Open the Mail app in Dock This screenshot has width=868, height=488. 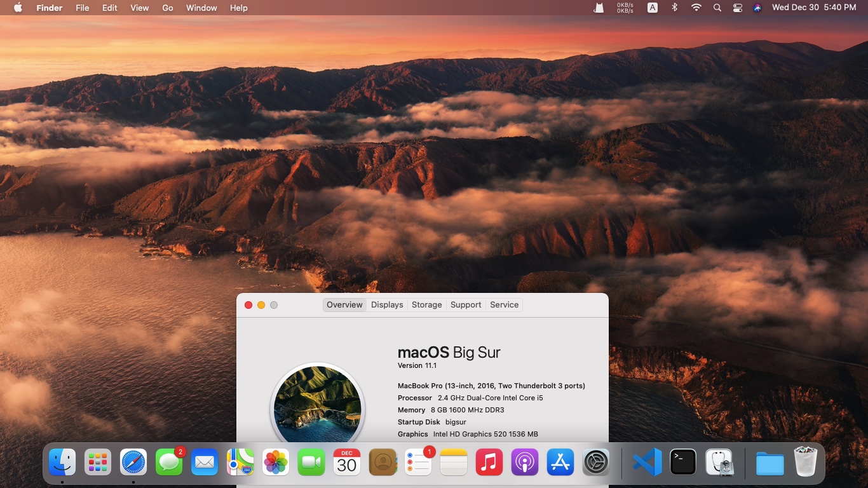tap(205, 462)
